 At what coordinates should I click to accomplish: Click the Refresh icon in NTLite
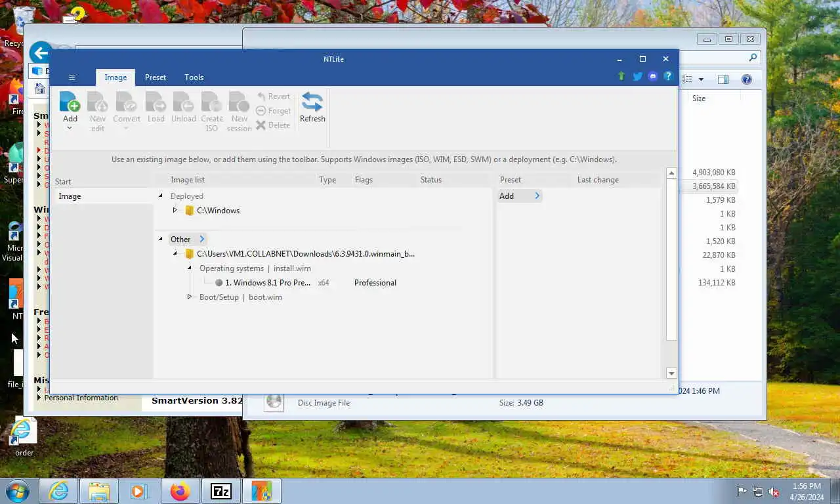(x=312, y=102)
